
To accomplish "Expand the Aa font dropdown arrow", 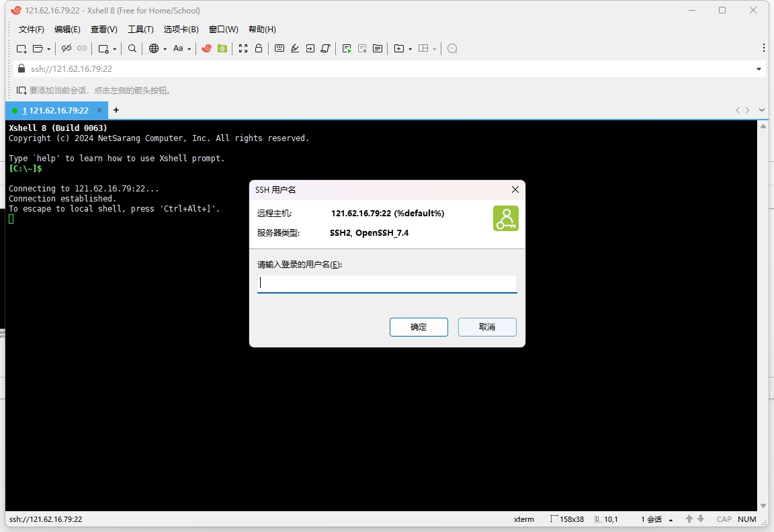I will point(189,49).
